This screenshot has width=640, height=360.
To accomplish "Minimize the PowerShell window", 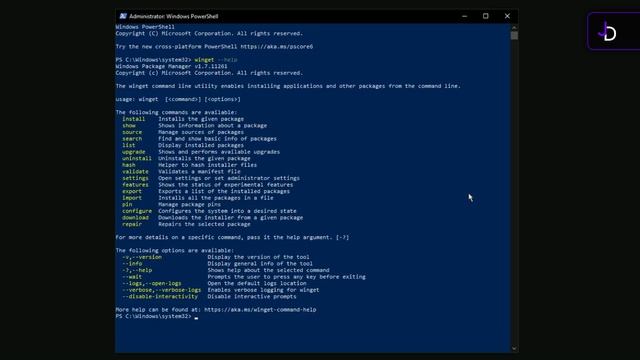I will [x=464, y=16].
